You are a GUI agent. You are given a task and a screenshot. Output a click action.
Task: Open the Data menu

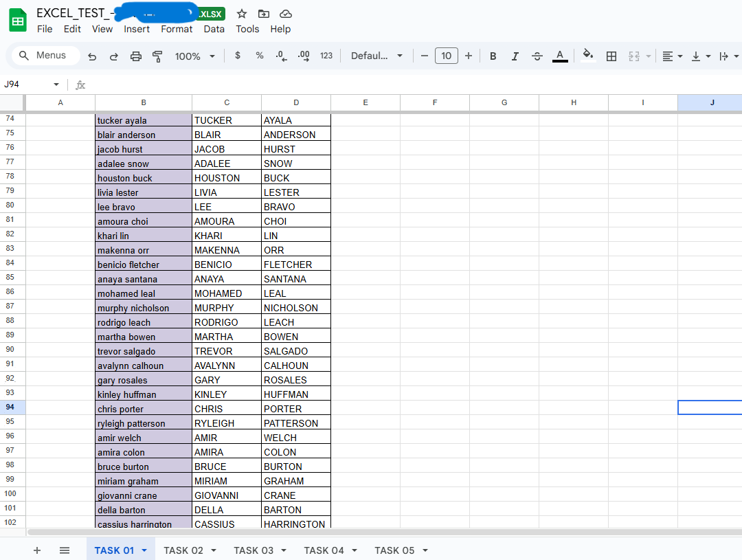coord(214,29)
